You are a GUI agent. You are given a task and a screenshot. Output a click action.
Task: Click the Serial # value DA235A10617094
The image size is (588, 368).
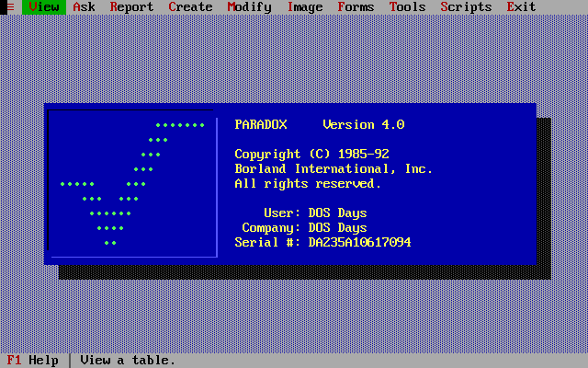pyautogui.click(x=359, y=243)
